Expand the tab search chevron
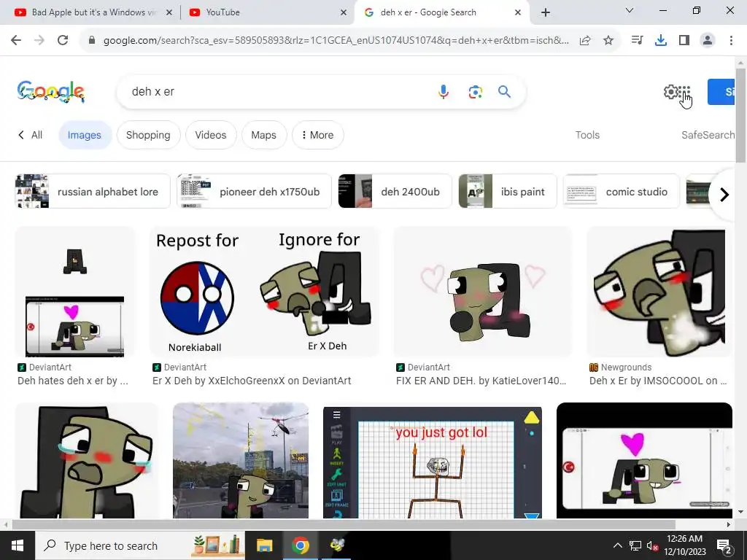 630,10
